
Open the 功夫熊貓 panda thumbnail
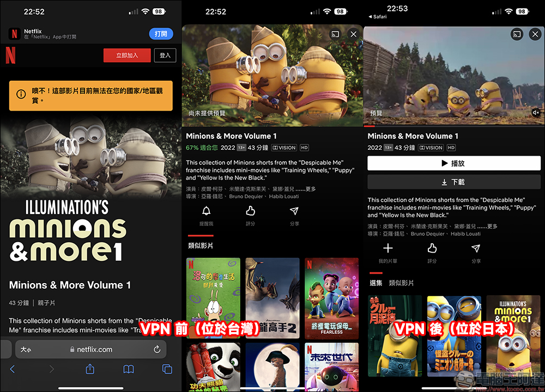(x=213, y=367)
